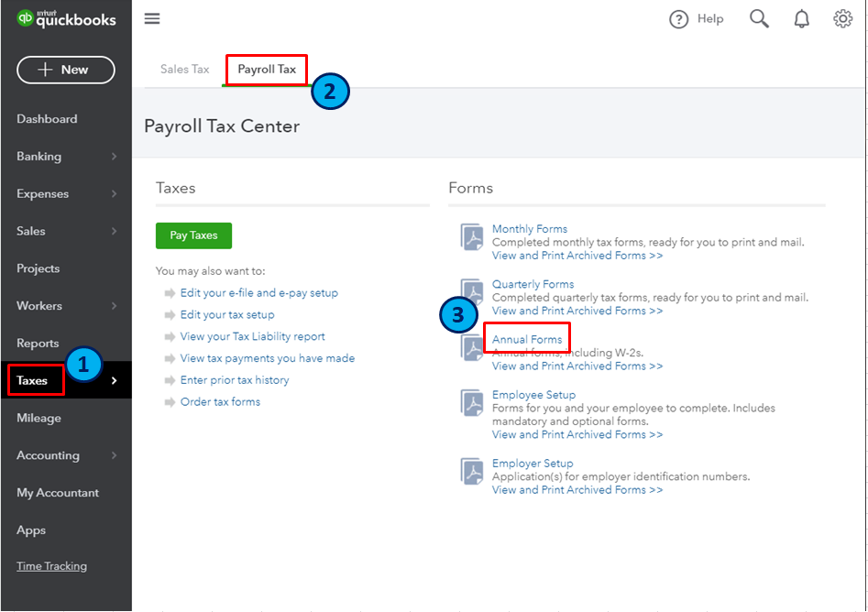Open My Accountant in the sidebar
The image size is (868, 612).
click(x=58, y=493)
